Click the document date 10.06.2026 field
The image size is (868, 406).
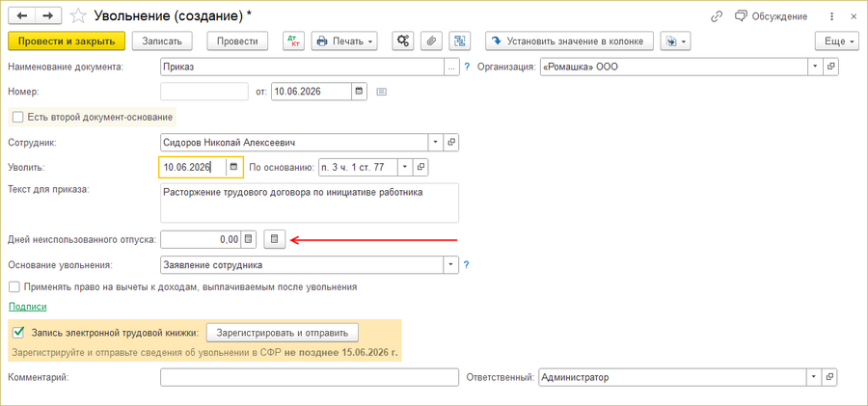coord(312,92)
